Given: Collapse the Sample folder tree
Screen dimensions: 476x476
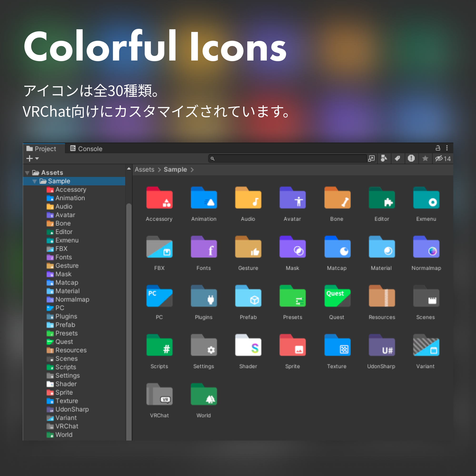Looking at the screenshot, I should (35, 181).
